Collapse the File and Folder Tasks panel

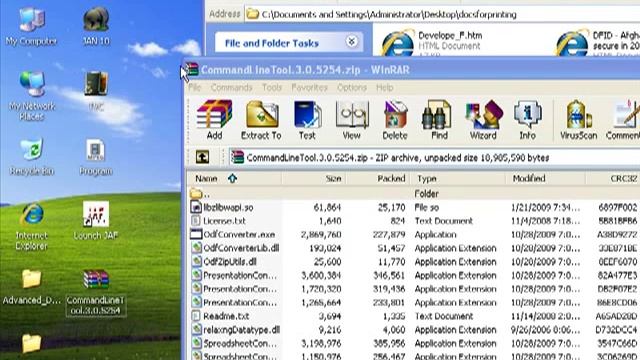(x=351, y=41)
